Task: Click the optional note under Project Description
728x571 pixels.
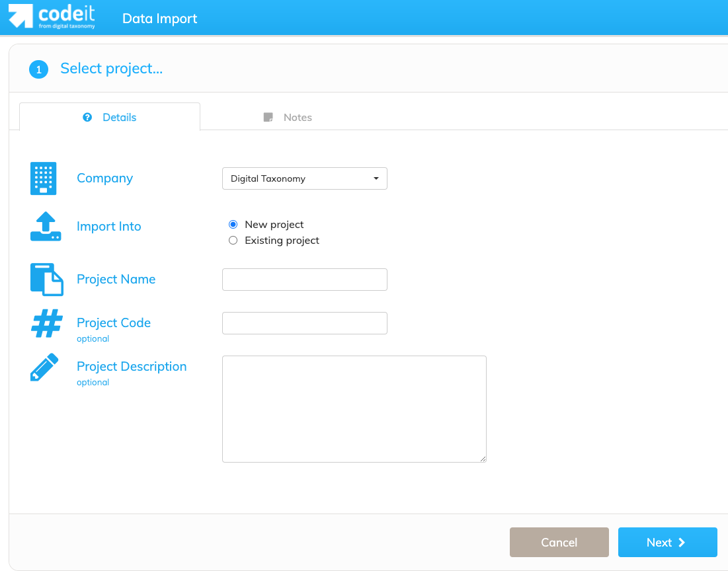Action: click(93, 383)
